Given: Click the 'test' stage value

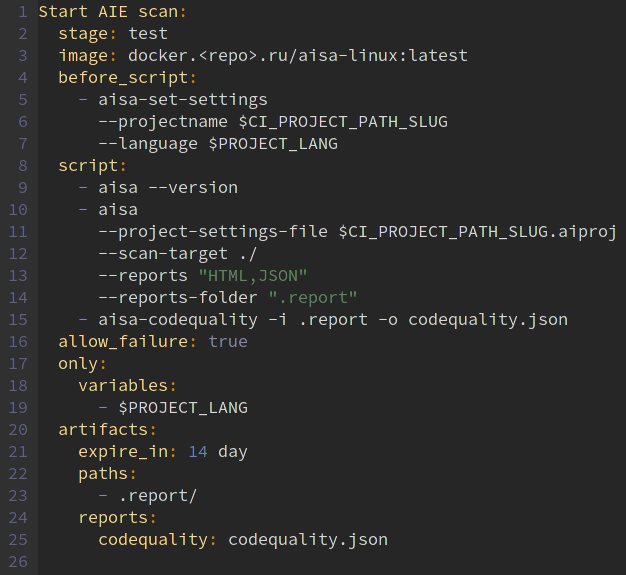Looking at the screenshot, I should 148,34.
